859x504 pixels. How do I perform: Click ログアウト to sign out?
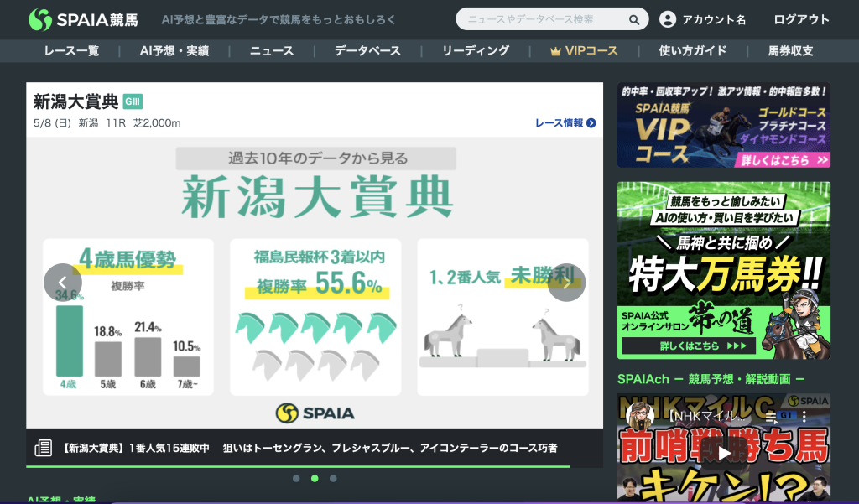pos(801,20)
